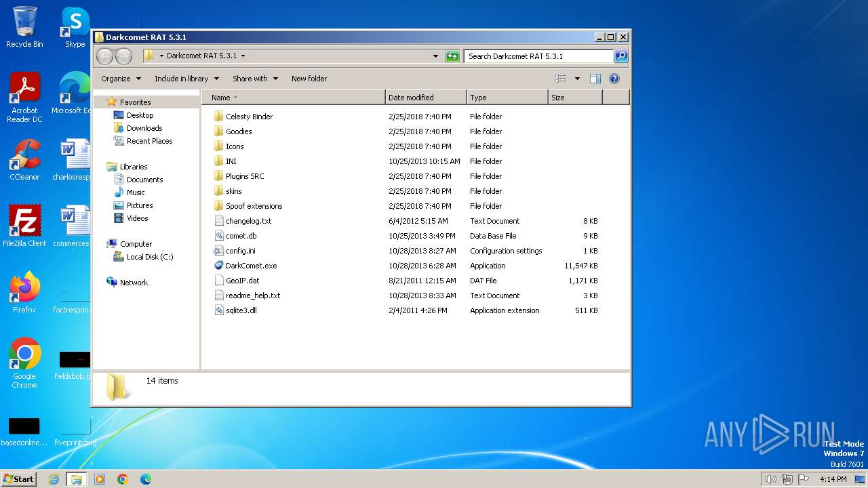The height and width of the screenshot is (488, 868).
Task: Open the Share with dropdown
Action: [x=255, y=79]
